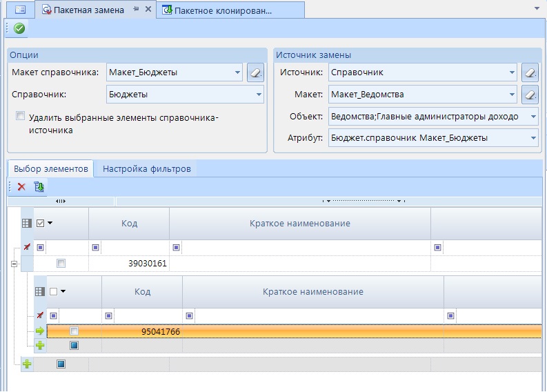547x392 pixels.
Task: Click the outer grid column chooser icon
Action: (27, 223)
